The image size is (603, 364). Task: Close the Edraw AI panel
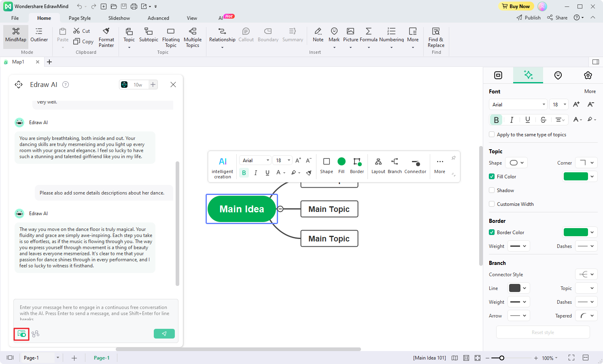click(x=173, y=85)
